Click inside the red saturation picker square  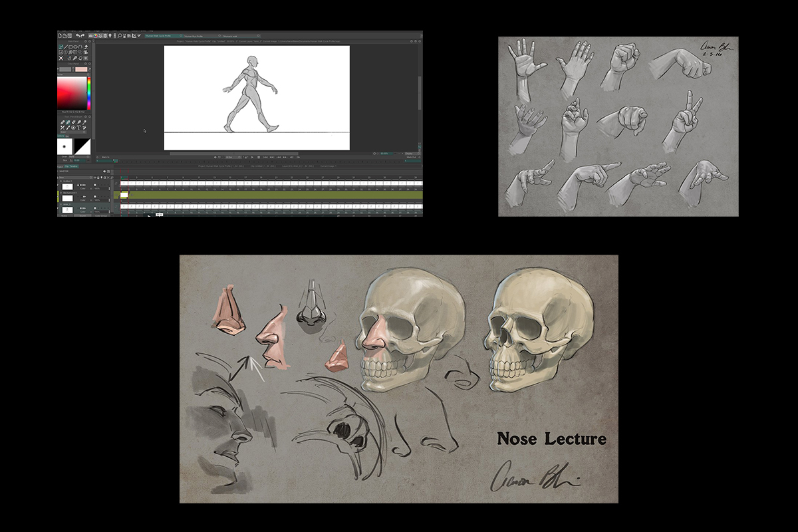pyautogui.click(x=72, y=93)
